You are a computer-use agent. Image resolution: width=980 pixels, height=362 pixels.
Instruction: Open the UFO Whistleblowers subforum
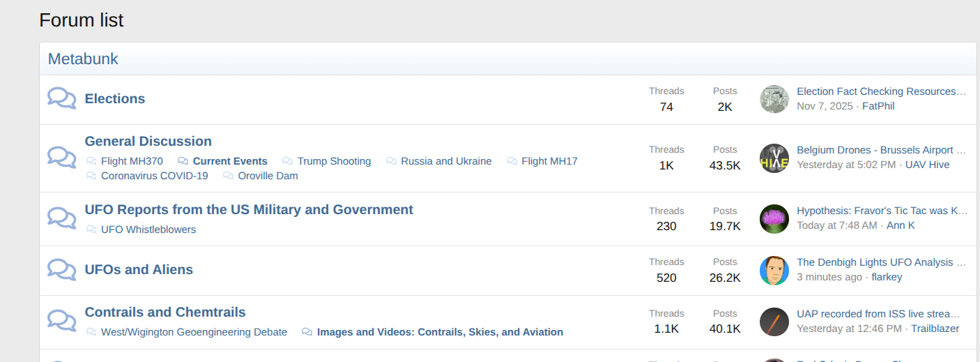pyautogui.click(x=148, y=229)
